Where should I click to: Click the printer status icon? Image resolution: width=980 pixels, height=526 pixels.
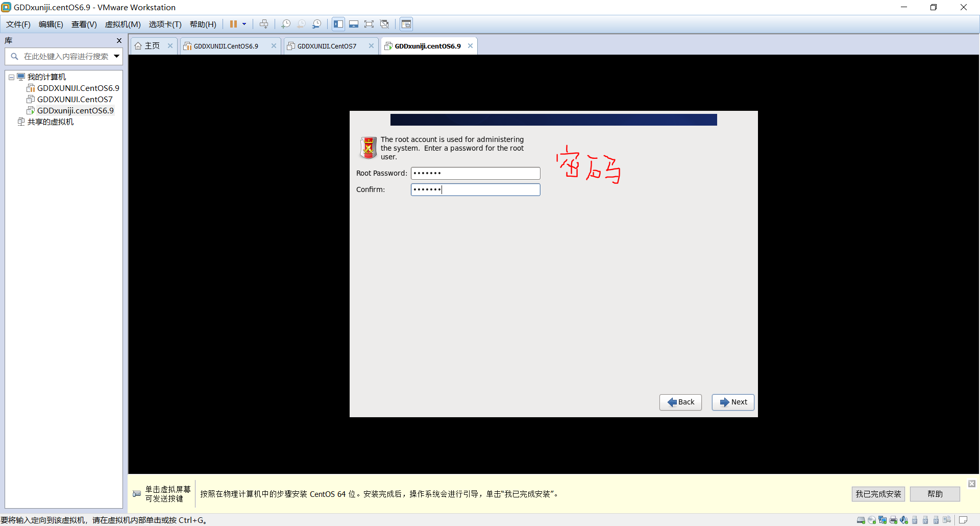coord(893,520)
